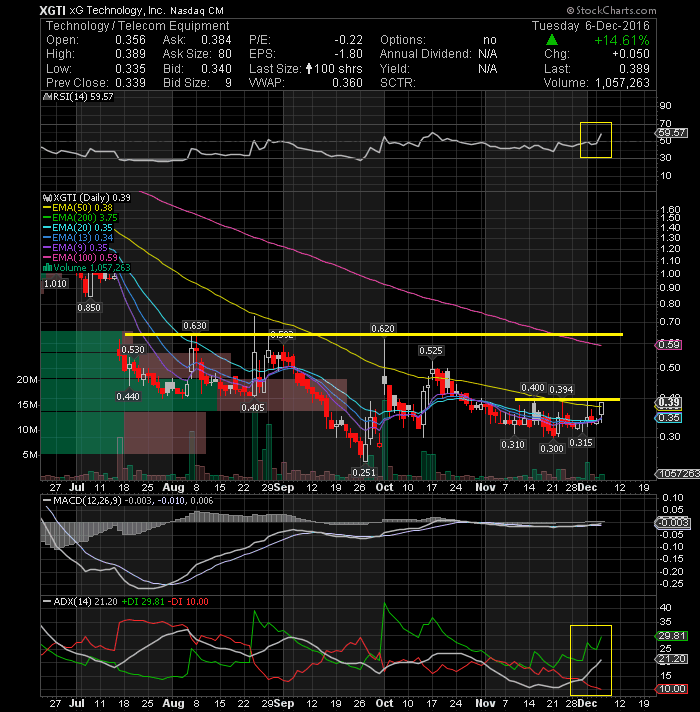
Task: Click the 1057263 volume axis tag
Action: pyautogui.click(x=679, y=474)
